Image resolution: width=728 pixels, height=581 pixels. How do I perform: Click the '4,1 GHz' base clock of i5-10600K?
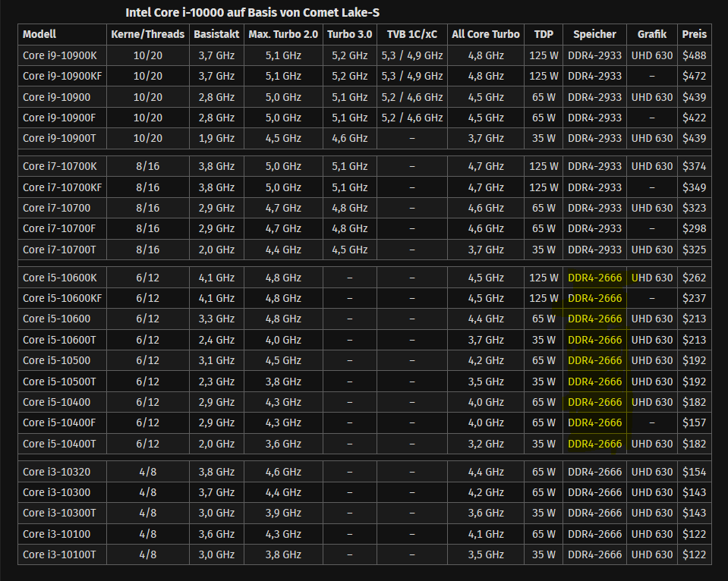(216, 278)
